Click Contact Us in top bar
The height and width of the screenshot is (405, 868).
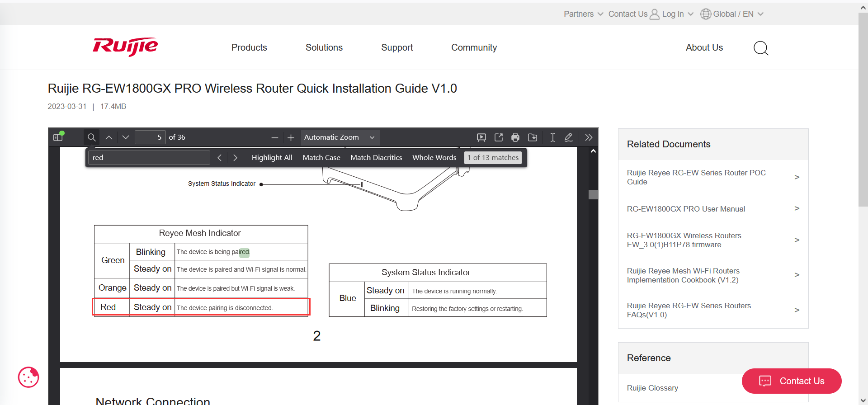pyautogui.click(x=628, y=14)
